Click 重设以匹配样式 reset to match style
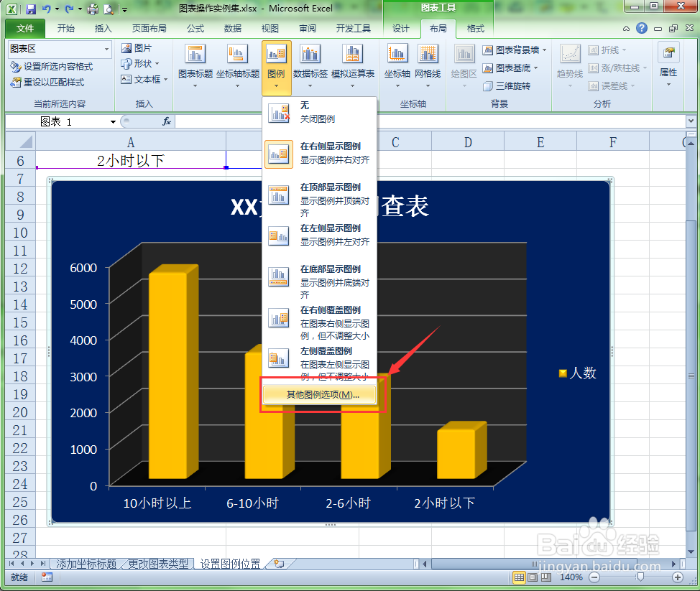 pos(47,82)
